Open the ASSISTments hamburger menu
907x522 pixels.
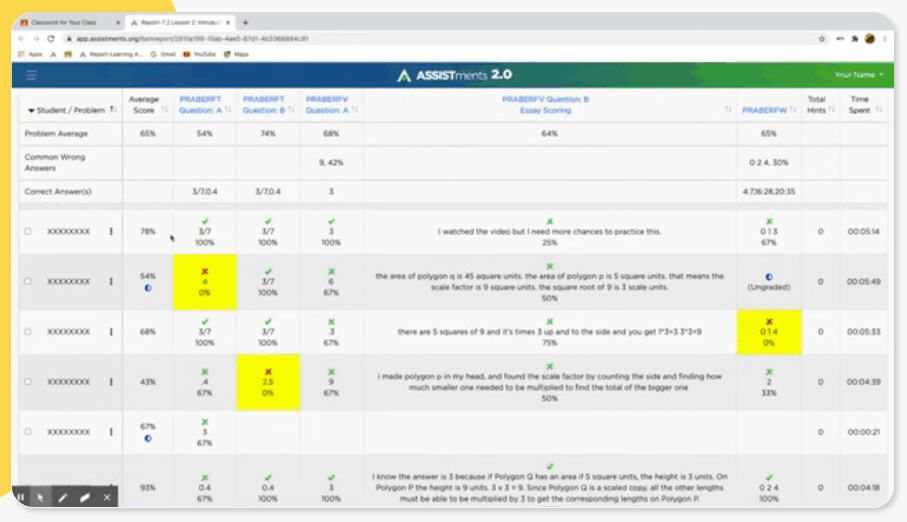[x=31, y=75]
